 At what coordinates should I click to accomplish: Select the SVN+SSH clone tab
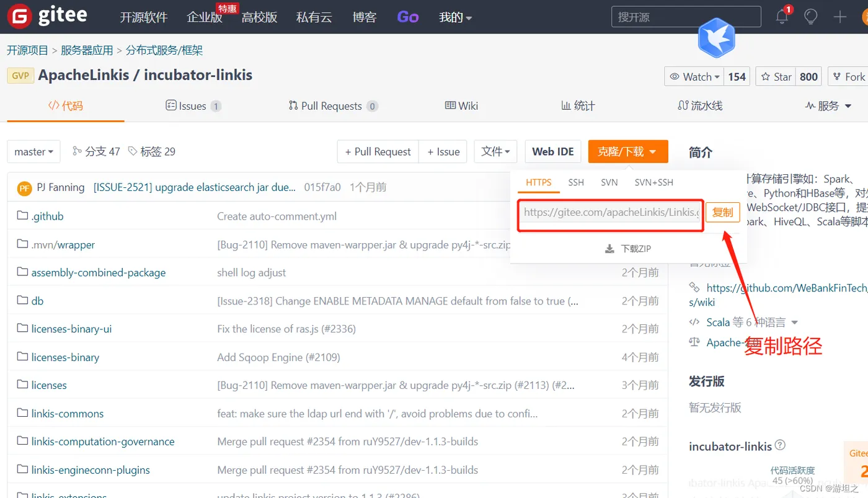point(654,182)
